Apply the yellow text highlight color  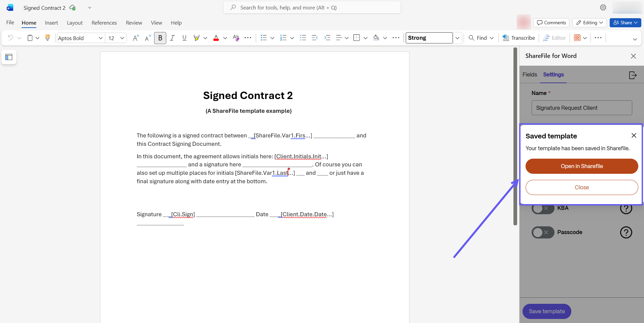pos(196,38)
